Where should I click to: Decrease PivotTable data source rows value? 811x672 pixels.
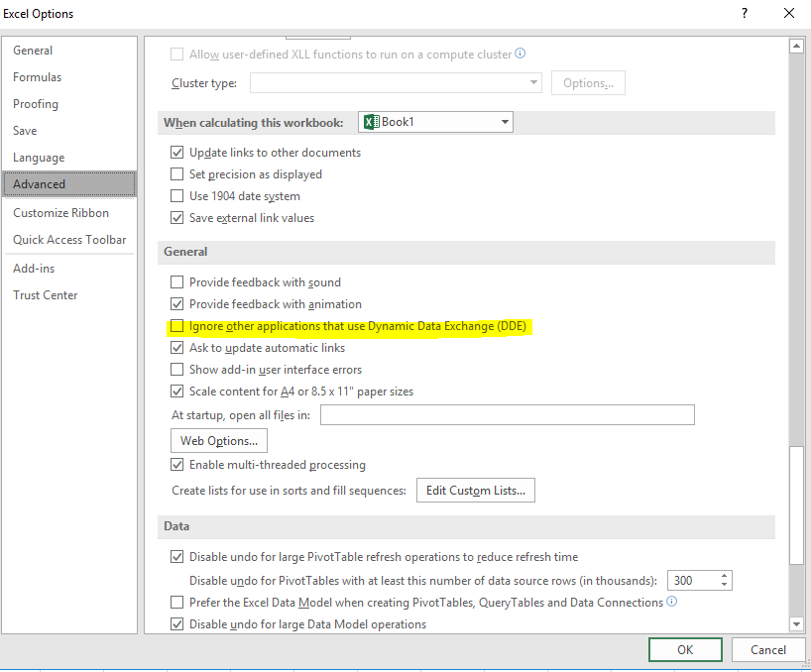point(724,585)
